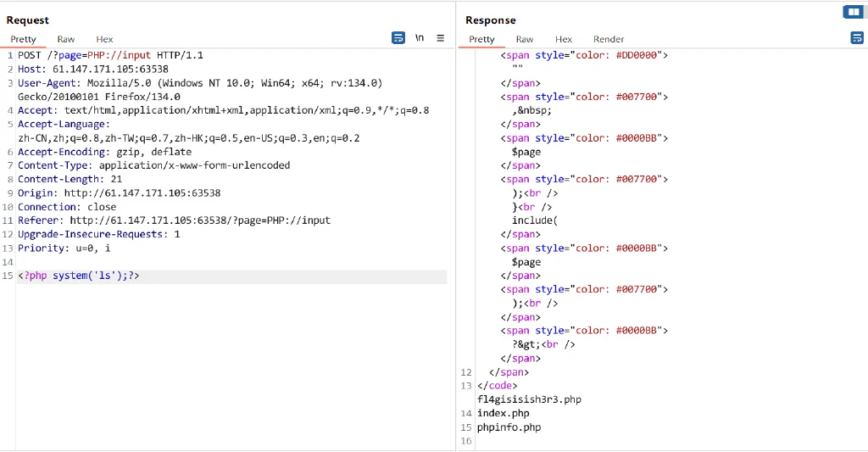The image size is (868, 452).
Task: Toggle non-printable characters \n in Request
Action: pos(420,38)
